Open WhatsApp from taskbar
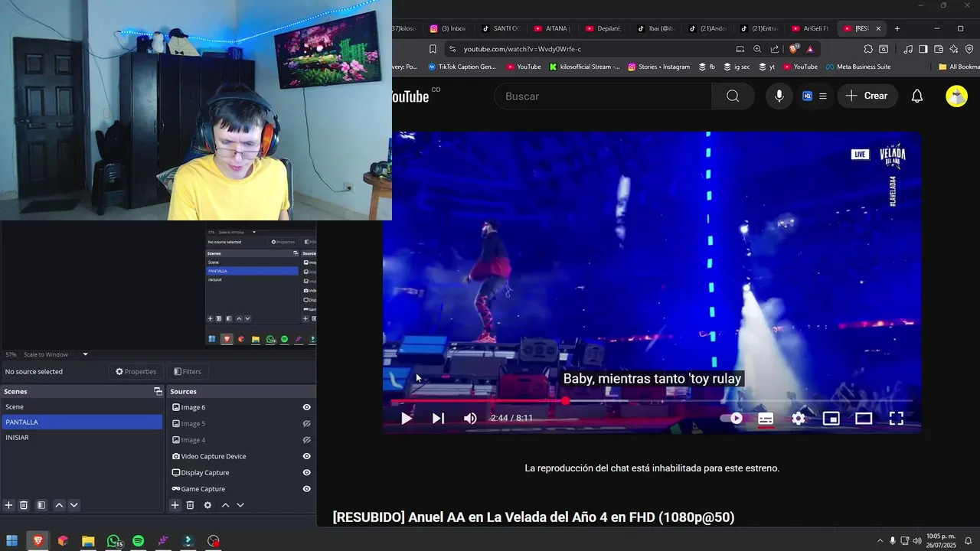 pyautogui.click(x=113, y=541)
